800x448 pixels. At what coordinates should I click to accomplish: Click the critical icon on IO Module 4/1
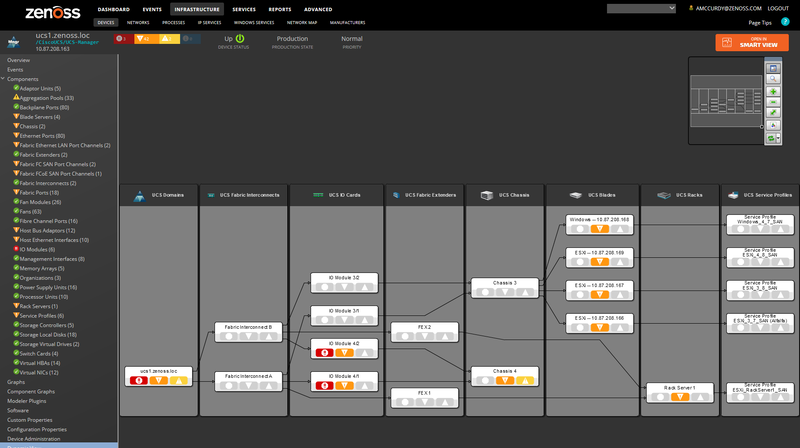[324, 385]
